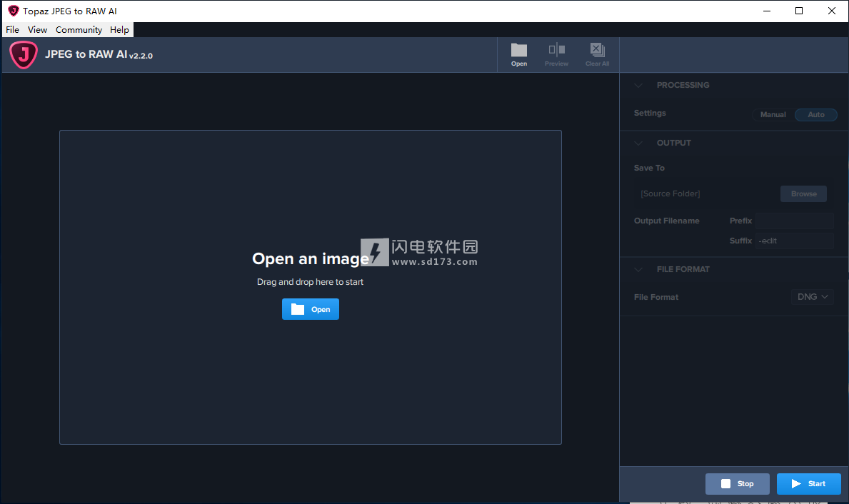Minimize the Topaz window

pyautogui.click(x=767, y=11)
